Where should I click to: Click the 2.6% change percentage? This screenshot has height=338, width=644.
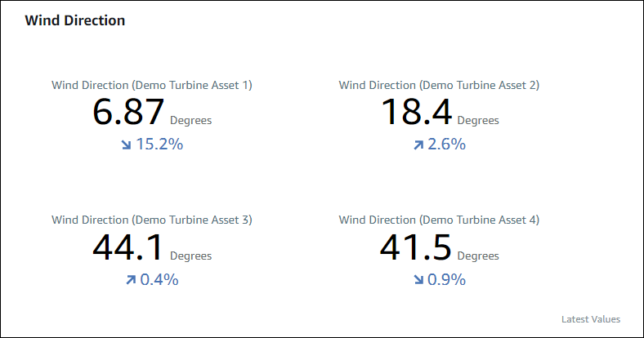point(447,145)
